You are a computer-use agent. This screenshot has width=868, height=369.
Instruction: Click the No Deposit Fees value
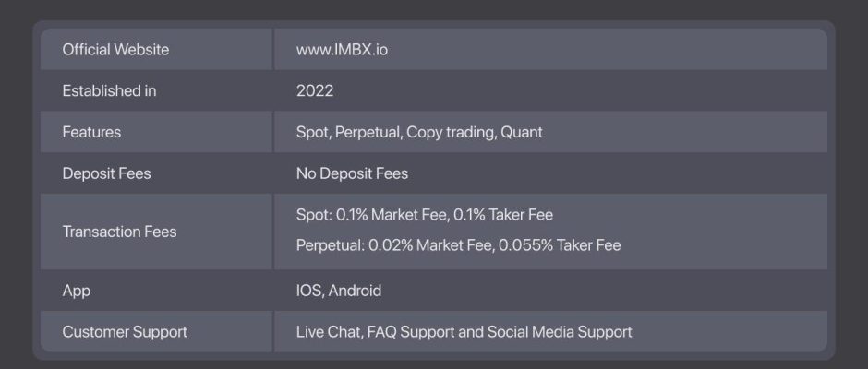coord(352,173)
